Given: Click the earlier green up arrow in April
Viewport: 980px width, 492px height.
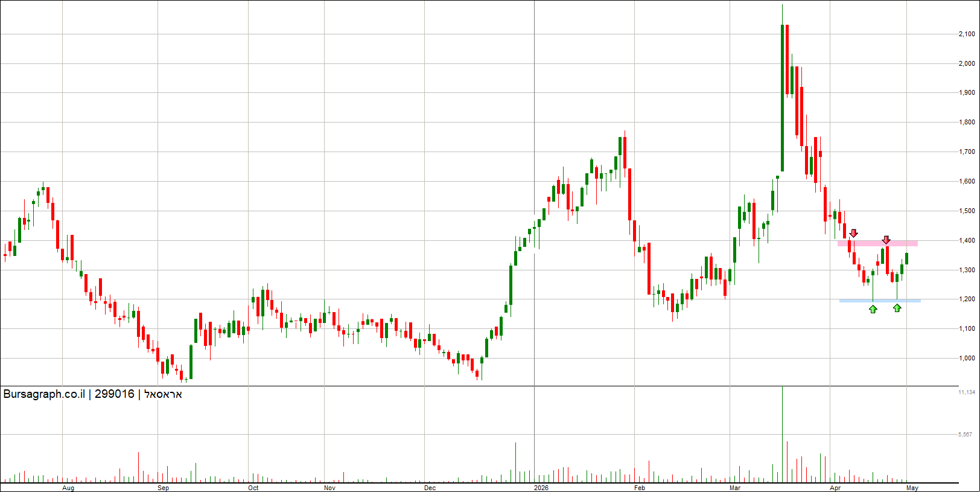Looking at the screenshot, I should [x=873, y=309].
